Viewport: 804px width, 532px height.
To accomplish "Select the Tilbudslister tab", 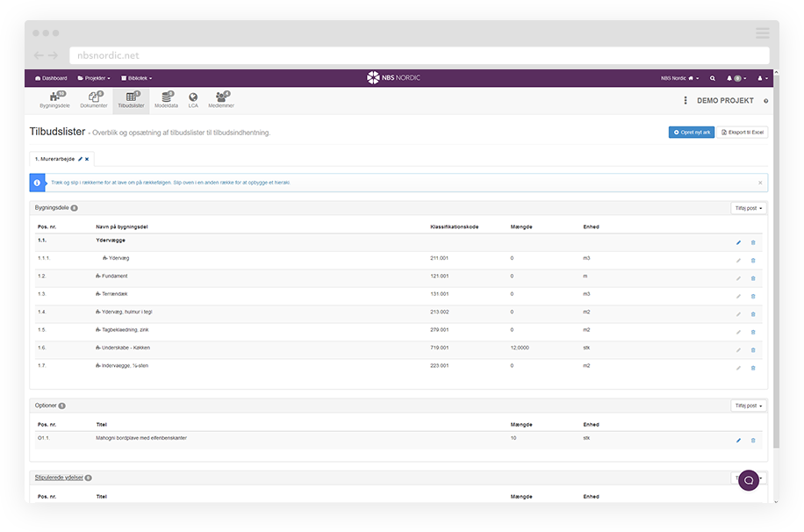I will [131, 100].
